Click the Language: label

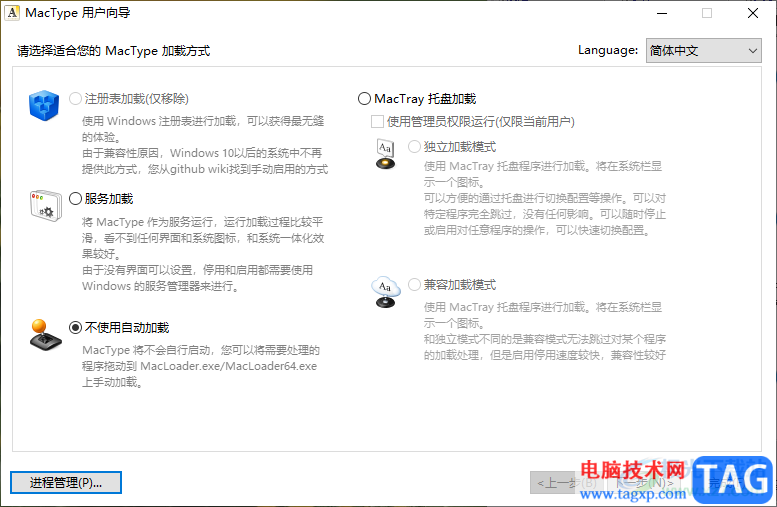(608, 50)
